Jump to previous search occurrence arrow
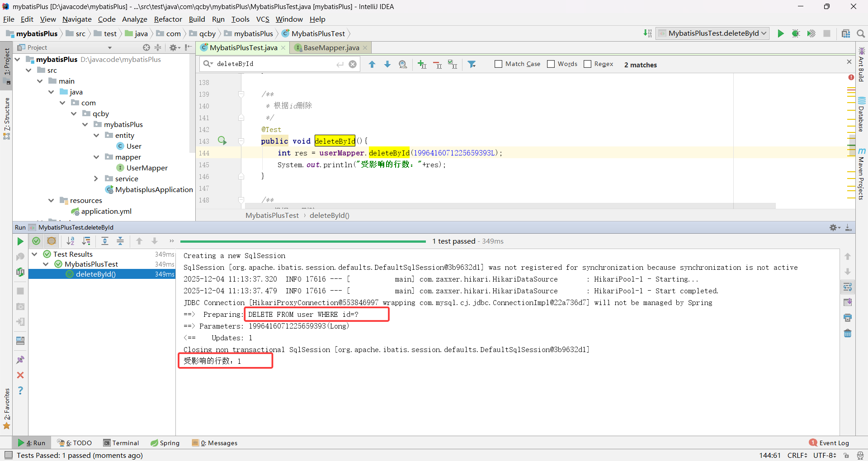868x461 pixels. pyautogui.click(x=372, y=64)
